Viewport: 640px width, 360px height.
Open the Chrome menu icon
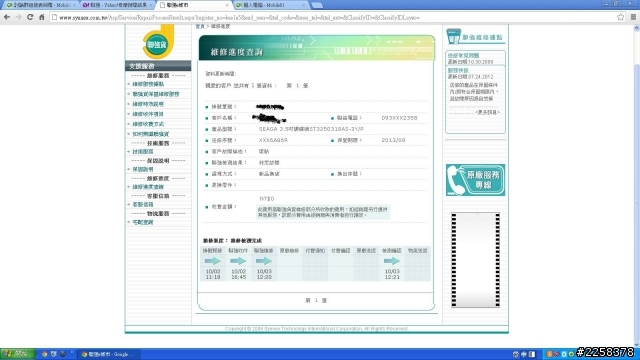633,17
